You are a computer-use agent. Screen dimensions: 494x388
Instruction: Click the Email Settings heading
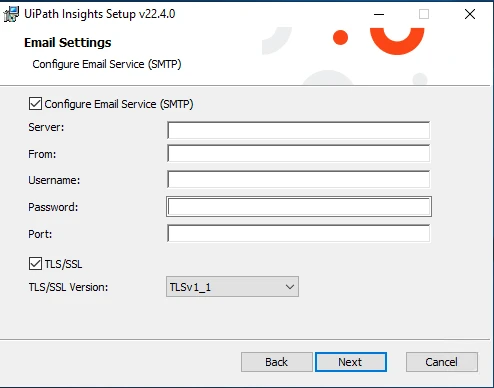[68, 43]
